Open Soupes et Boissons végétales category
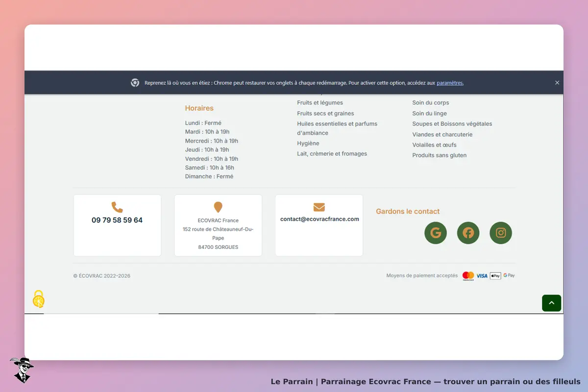The width and height of the screenshot is (588, 392). (x=452, y=123)
